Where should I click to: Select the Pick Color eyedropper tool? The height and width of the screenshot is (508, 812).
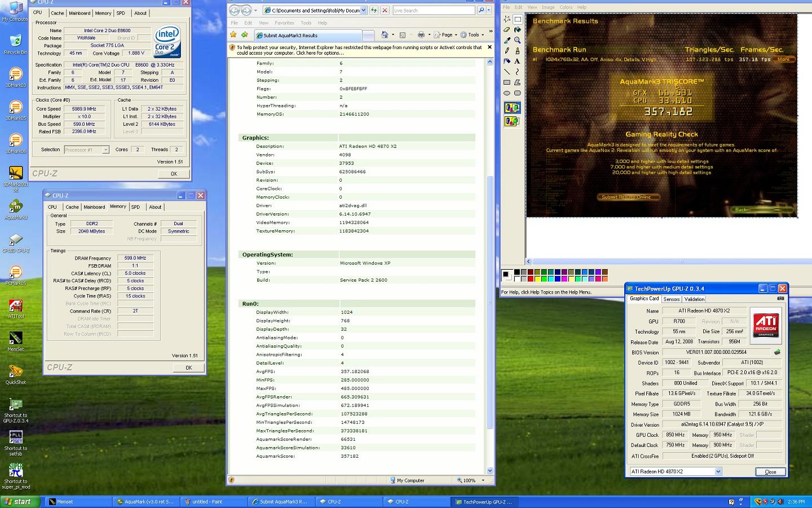[507, 40]
